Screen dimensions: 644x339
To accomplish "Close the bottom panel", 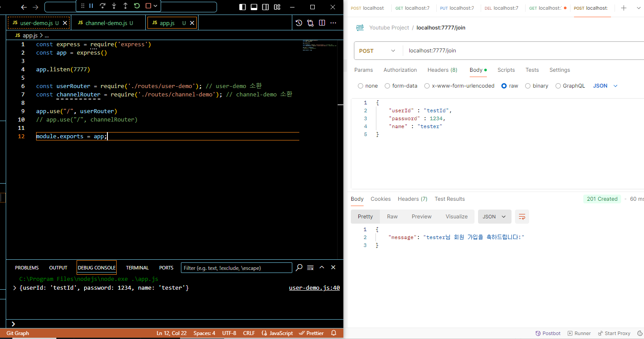I will click(x=333, y=268).
